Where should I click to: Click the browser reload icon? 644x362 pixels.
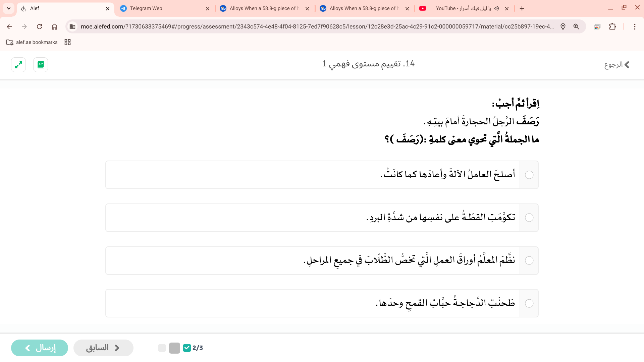tap(39, 26)
